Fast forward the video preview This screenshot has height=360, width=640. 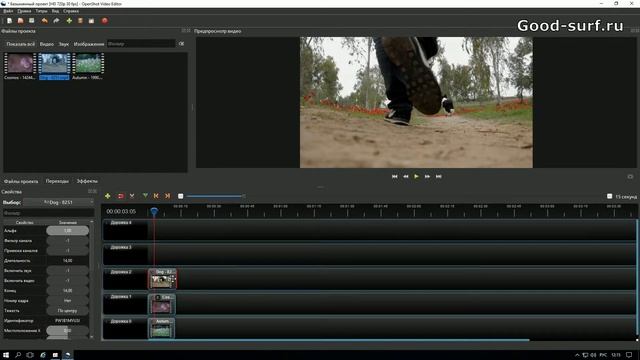[x=427, y=177]
